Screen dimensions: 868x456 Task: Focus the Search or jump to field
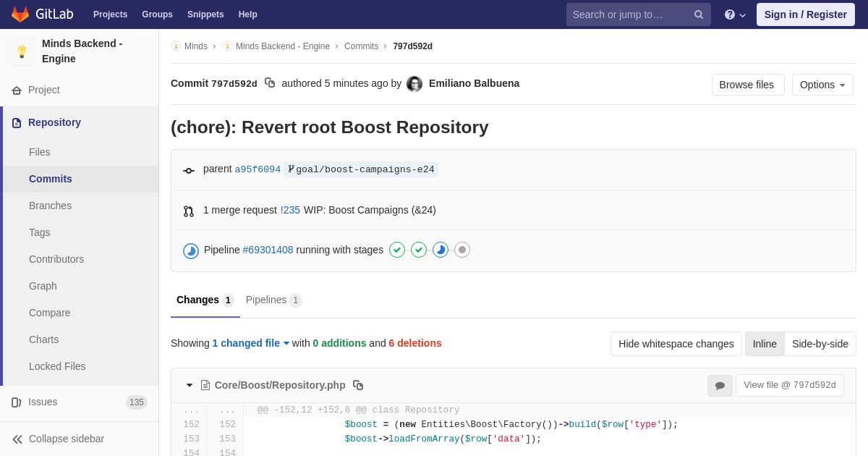(x=639, y=14)
